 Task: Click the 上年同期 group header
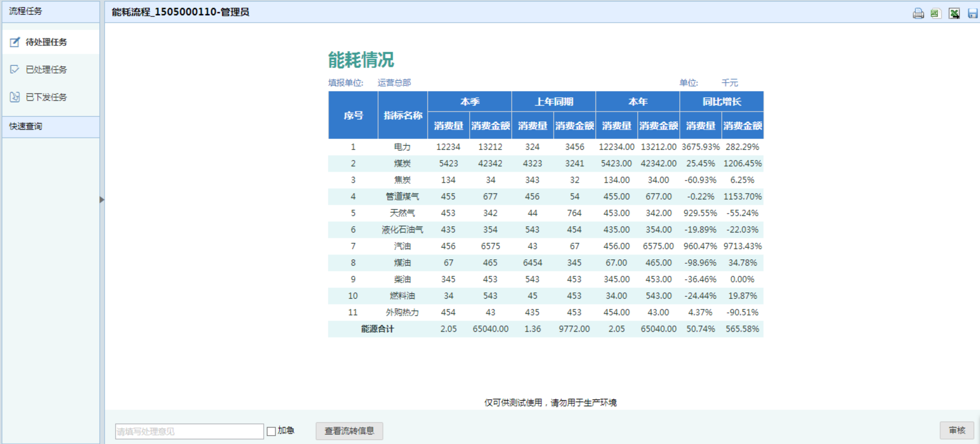(x=553, y=102)
